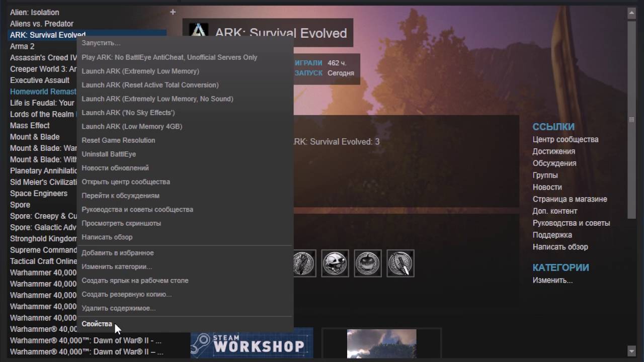Select Launch ARK (Extremely Low Memory, No Sound)
The image size is (644, 362).
pos(157,99)
